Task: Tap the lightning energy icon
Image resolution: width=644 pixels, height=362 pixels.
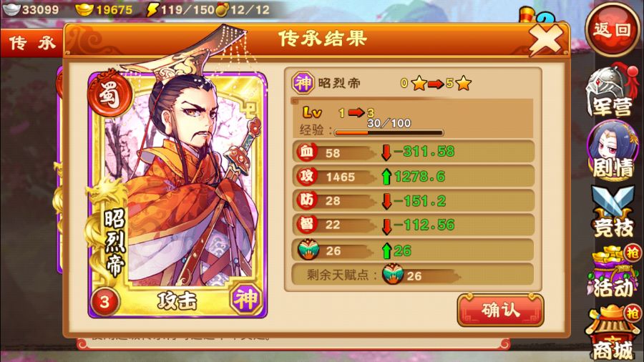Action: [152, 9]
